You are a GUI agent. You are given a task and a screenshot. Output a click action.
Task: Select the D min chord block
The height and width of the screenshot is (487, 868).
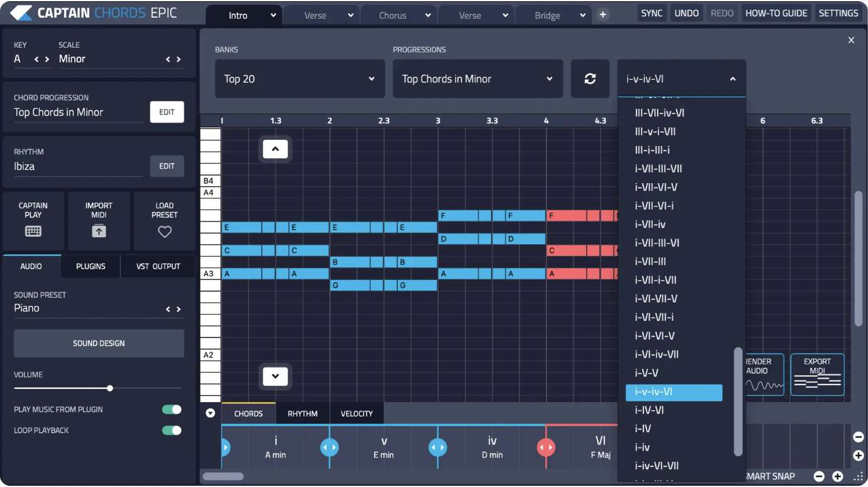(492, 447)
